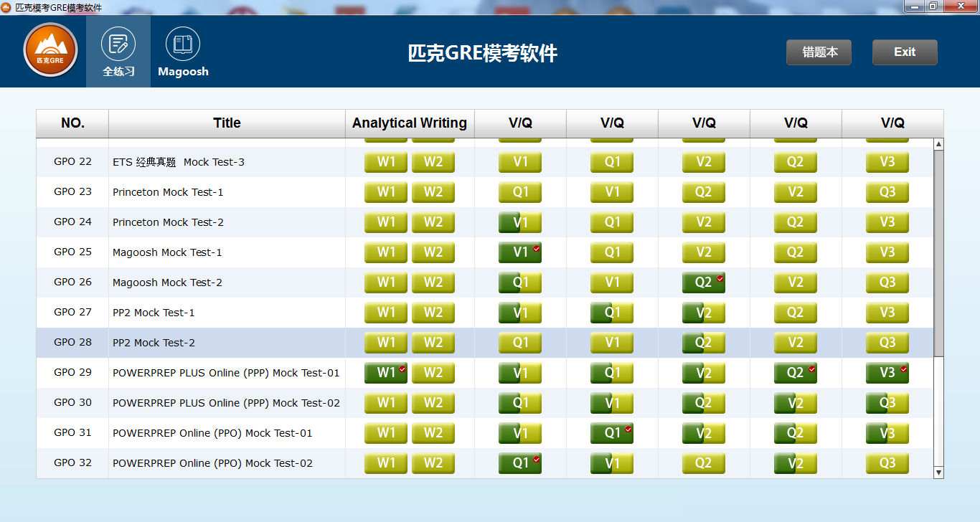The height and width of the screenshot is (522, 980).
Task: Continue Q1 of Magoosh Mock Test-2
Action: (x=520, y=283)
